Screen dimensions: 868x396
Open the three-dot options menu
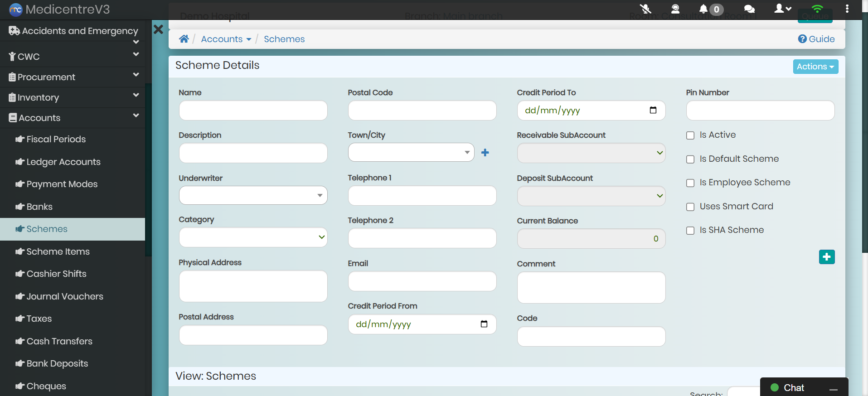pos(847,9)
